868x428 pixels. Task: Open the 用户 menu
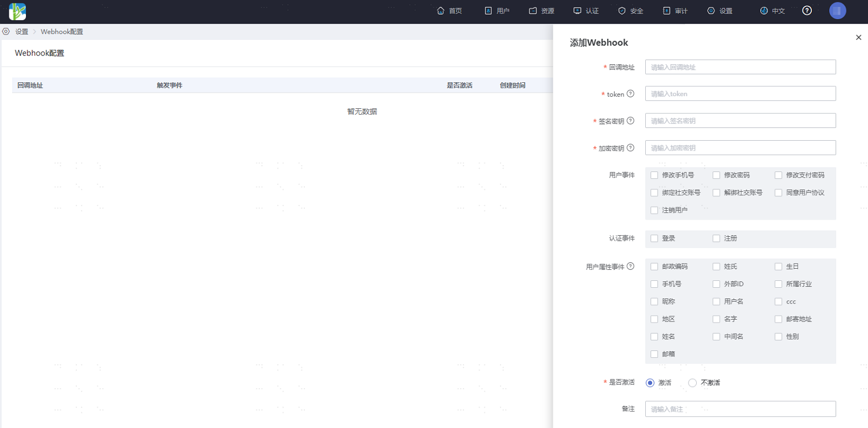pos(496,11)
